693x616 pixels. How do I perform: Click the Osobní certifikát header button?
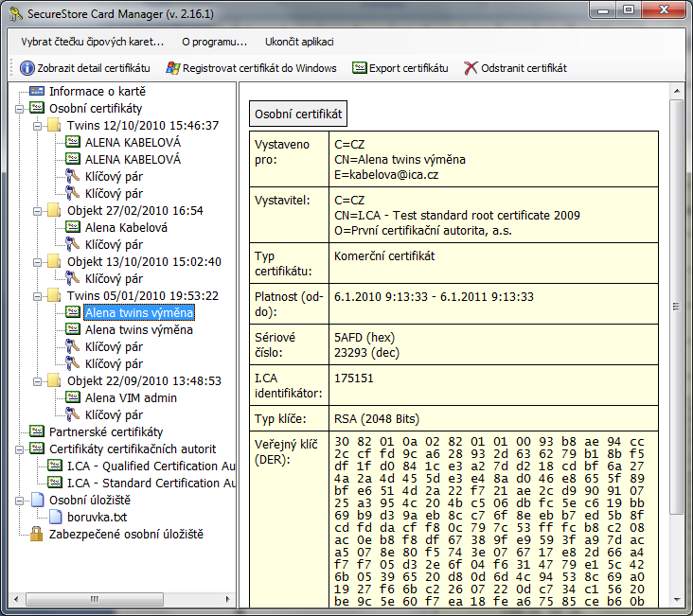pos(298,114)
